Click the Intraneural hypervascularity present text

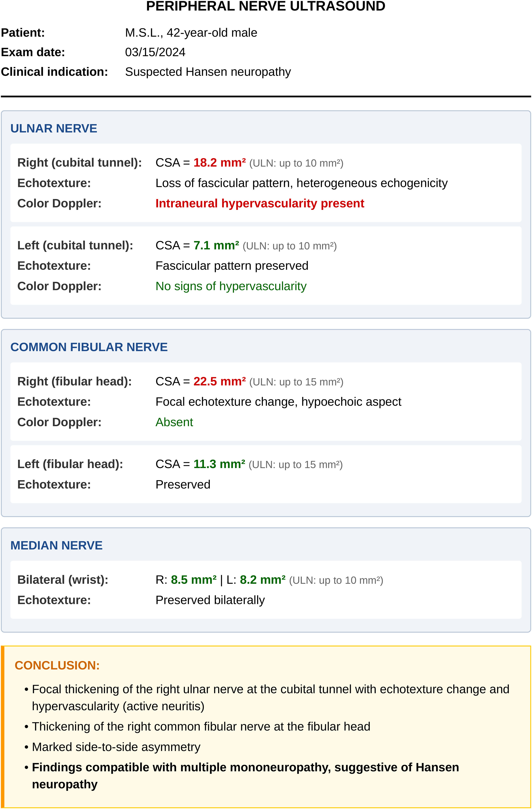[x=259, y=203]
